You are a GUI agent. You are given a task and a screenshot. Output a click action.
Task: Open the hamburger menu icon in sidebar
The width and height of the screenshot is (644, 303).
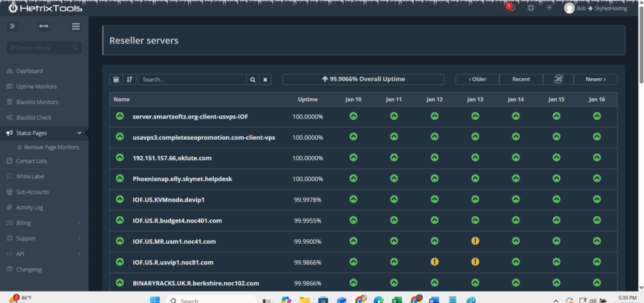pyautogui.click(x=75, y=26)
